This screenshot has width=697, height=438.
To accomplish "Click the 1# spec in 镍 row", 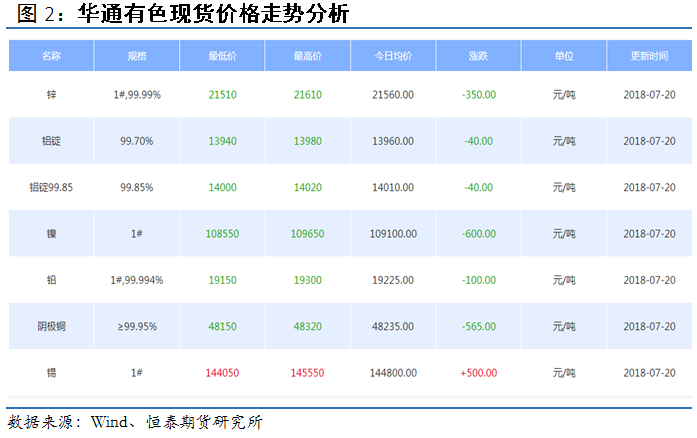I will (136, 233).
